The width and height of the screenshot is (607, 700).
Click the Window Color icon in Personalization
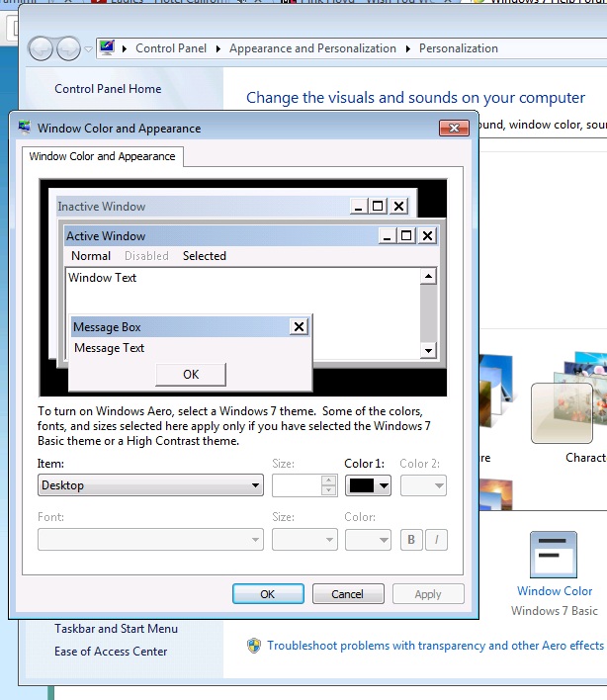coord(554,554)
